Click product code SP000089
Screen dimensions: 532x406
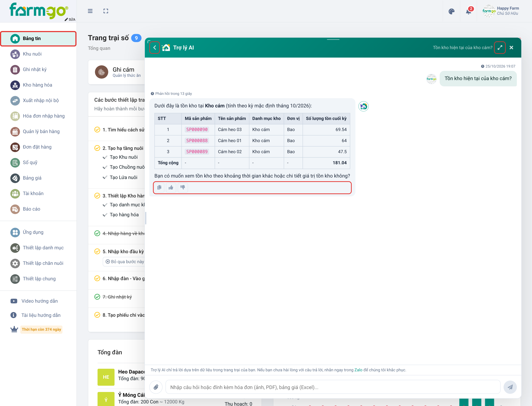click(197, 152)
